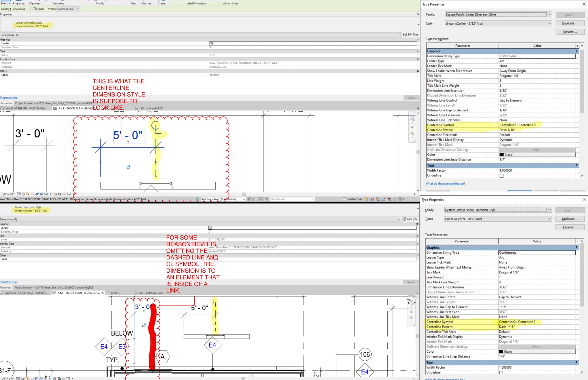This screenshot has height=380, width=588.
Task: Enable the Editable Only checkbox
Action: [344, 199]
